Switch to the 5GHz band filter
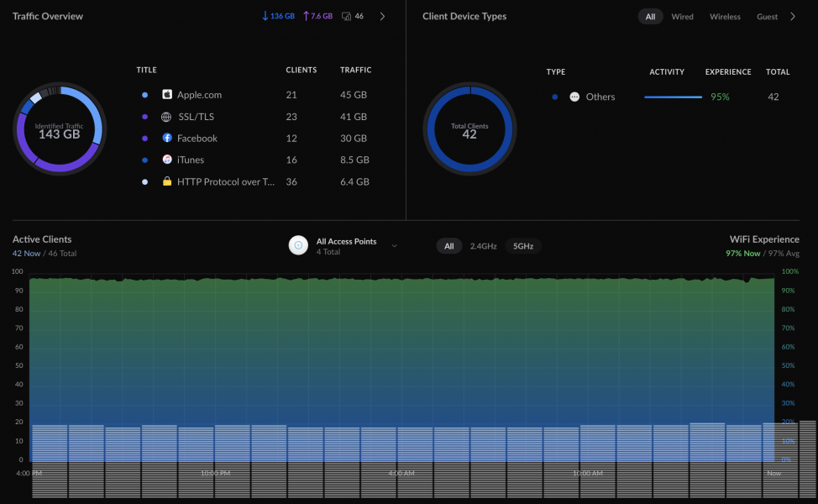Image resolution: width=818 pixels, height=504 pixels. (x=522, y=246)
